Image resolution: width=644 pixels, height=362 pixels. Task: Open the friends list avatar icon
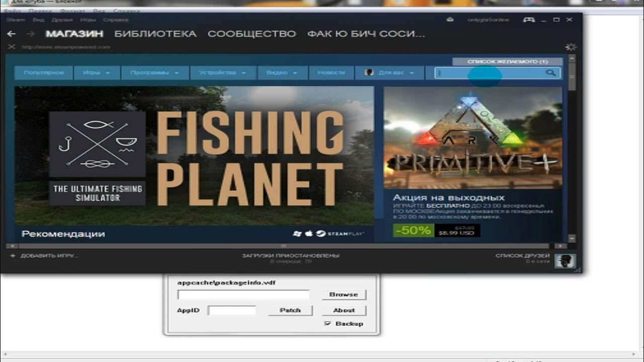pyautogui.click(x=565, y=261)
